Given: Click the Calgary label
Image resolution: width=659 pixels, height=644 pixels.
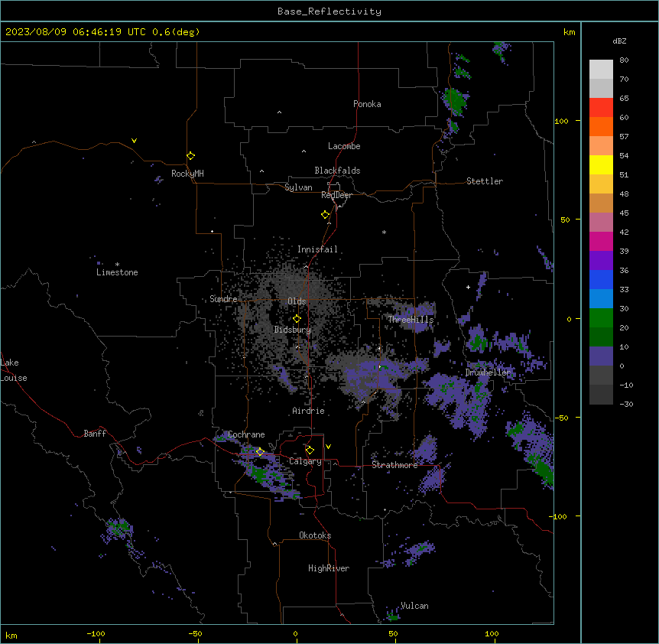Looking at the screenshot, I should click(x=305, y=461).
